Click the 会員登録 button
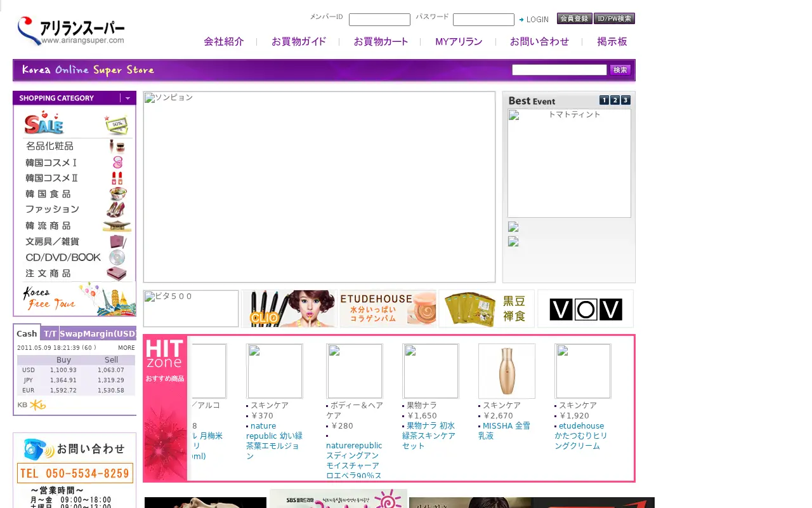The width and height of the screenshot is (812, 508). pos(575,18)
